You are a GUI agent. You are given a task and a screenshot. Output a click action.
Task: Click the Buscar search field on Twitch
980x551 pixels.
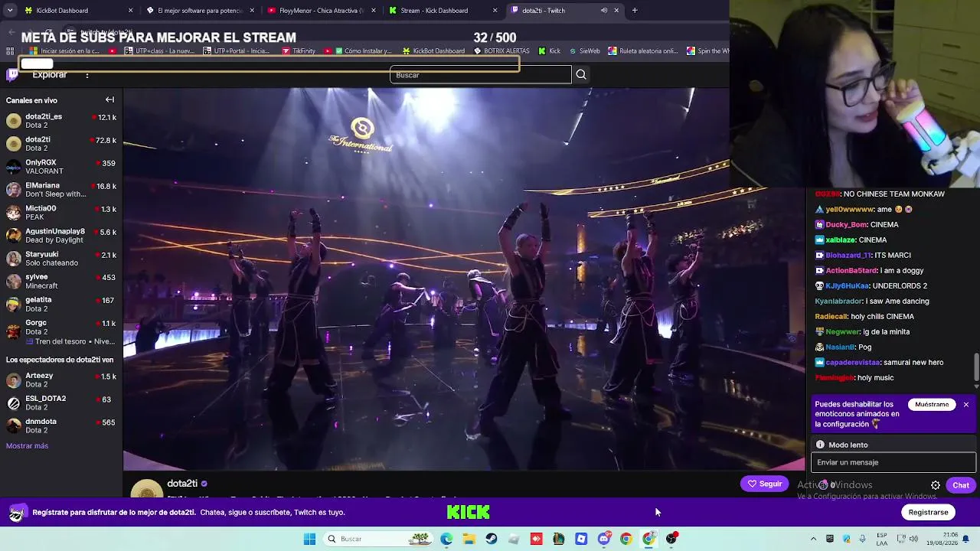pos(481,75)
